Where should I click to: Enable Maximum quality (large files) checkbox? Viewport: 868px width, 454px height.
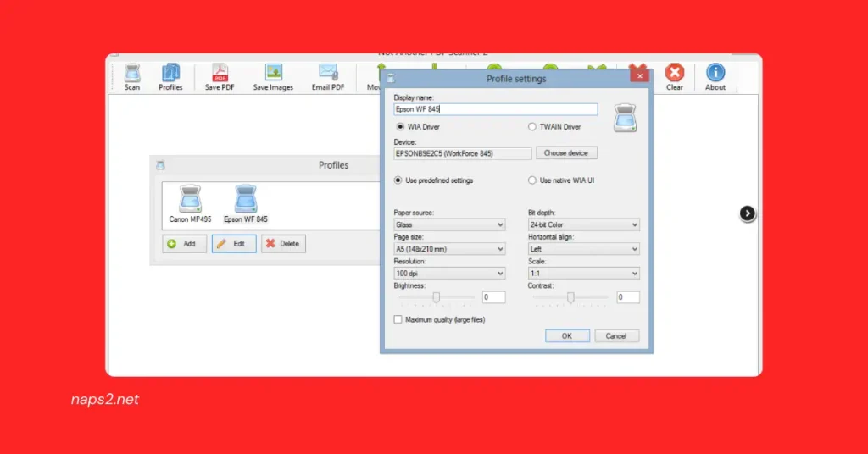tap(398, 320)
